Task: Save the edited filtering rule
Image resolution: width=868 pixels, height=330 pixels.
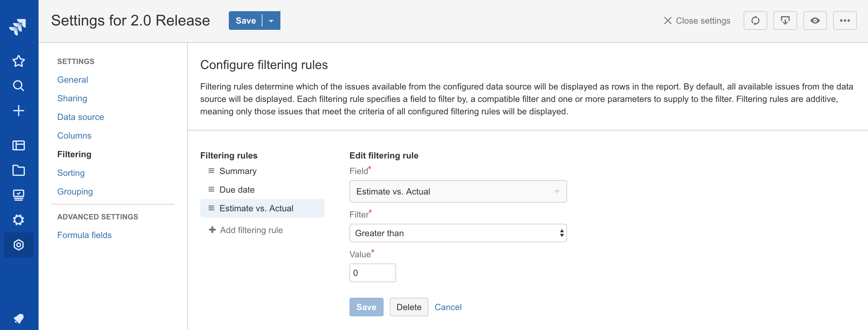Action: (366, 307)
